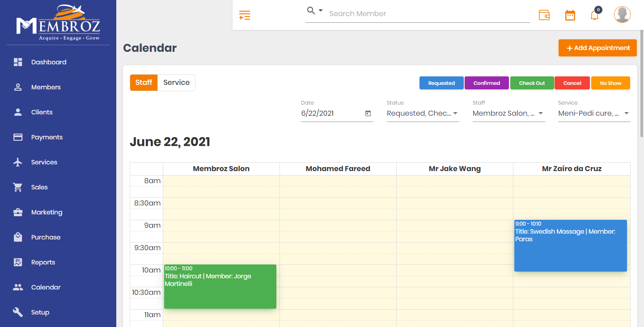Click the Add Appointment button

597,48
